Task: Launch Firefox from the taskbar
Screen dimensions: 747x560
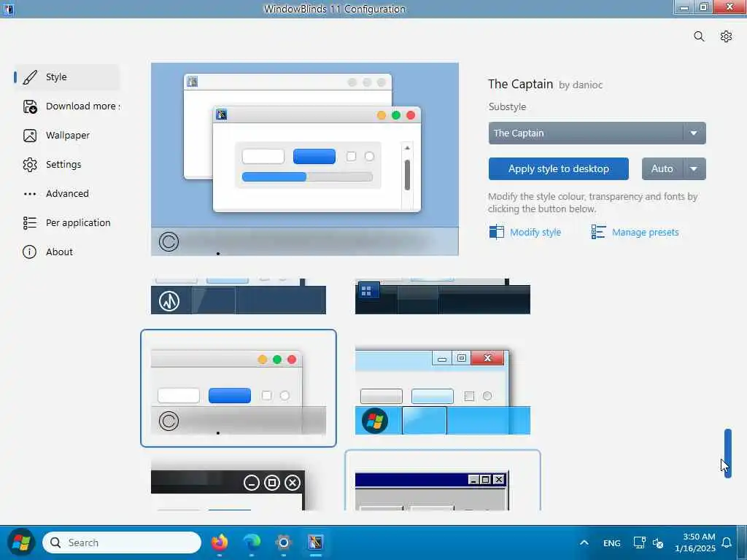Action: tap(219, 542)
